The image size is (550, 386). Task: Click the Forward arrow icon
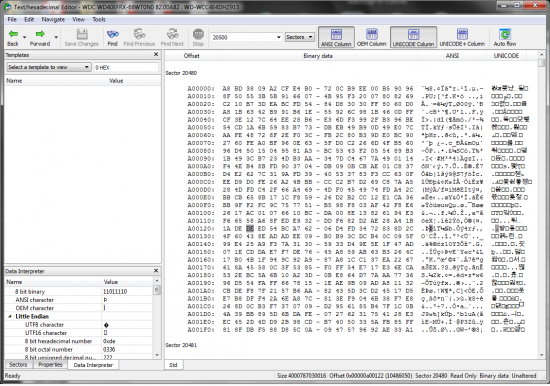coord(40,34)
